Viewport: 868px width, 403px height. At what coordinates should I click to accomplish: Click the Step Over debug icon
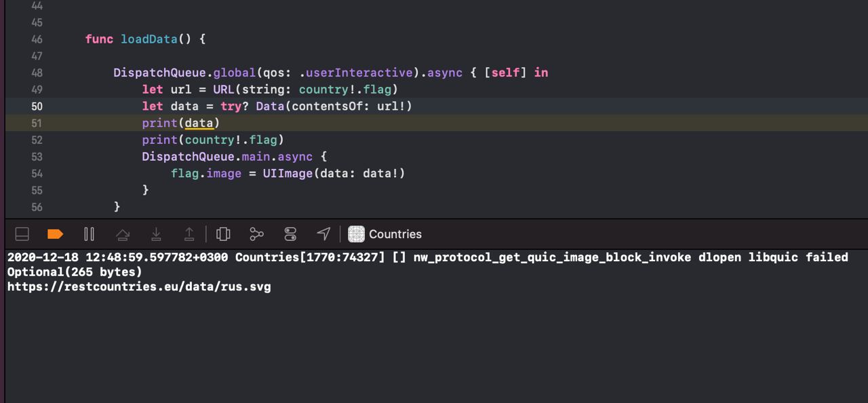click(x=123, y=234)
